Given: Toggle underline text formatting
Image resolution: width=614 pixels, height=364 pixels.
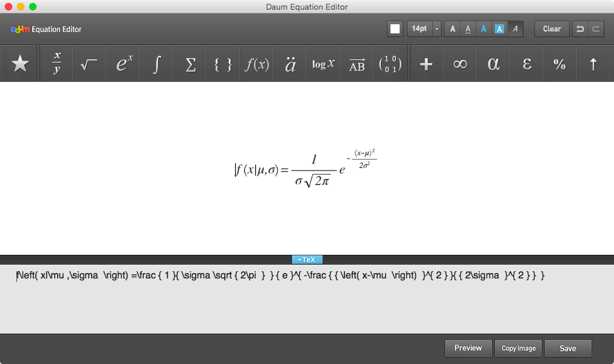Looking at the screenshot, I should 468,29.
